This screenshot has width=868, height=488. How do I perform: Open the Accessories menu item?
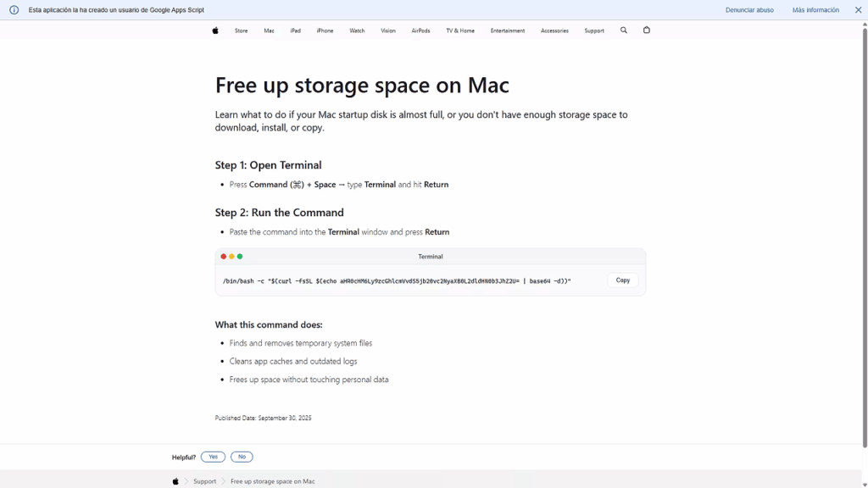tap(554, 31)
